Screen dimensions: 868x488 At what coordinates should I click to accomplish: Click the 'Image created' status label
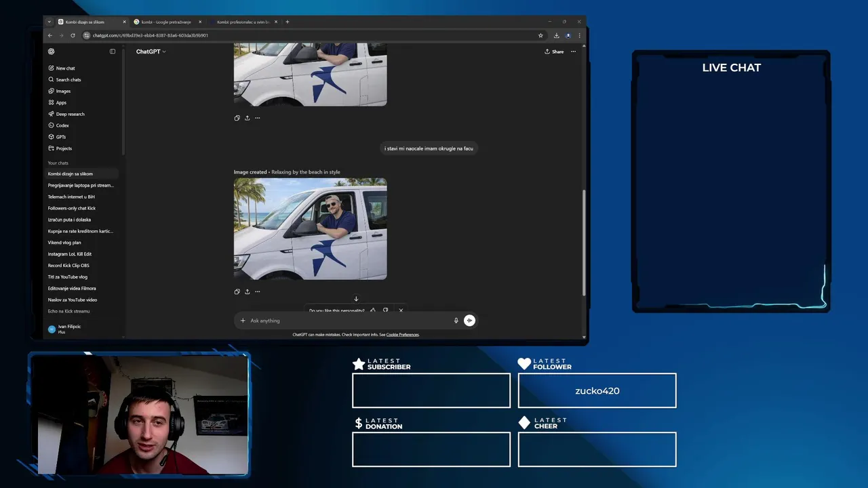pos(250,172)
